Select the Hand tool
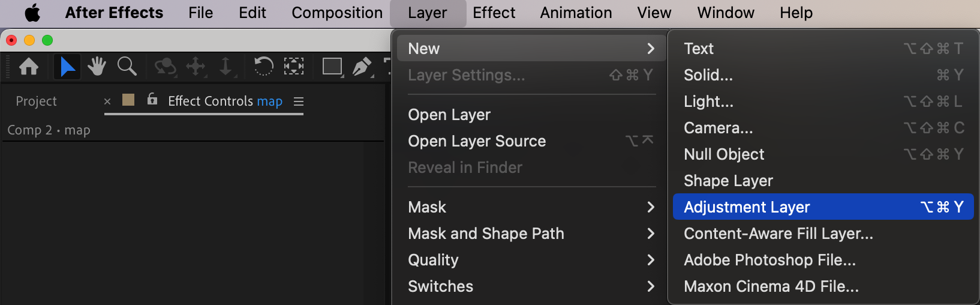980x305 pixels. [97, 66]
